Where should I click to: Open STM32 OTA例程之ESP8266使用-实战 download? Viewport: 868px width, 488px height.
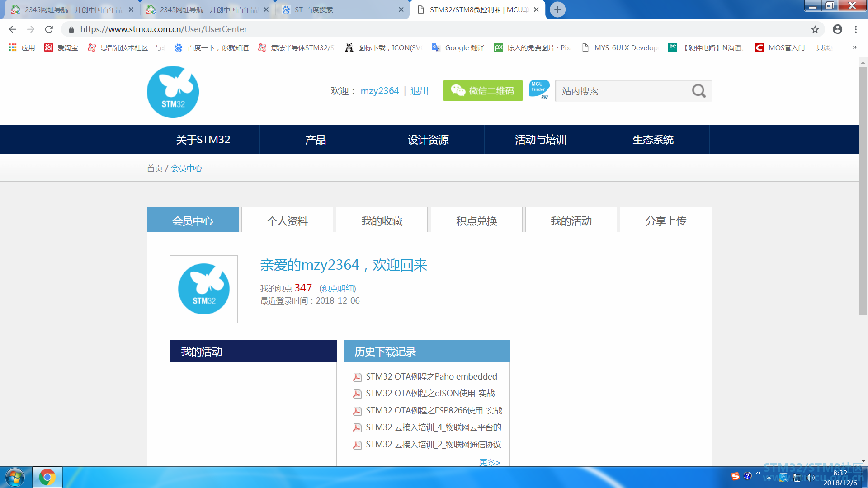coord(434,410)
